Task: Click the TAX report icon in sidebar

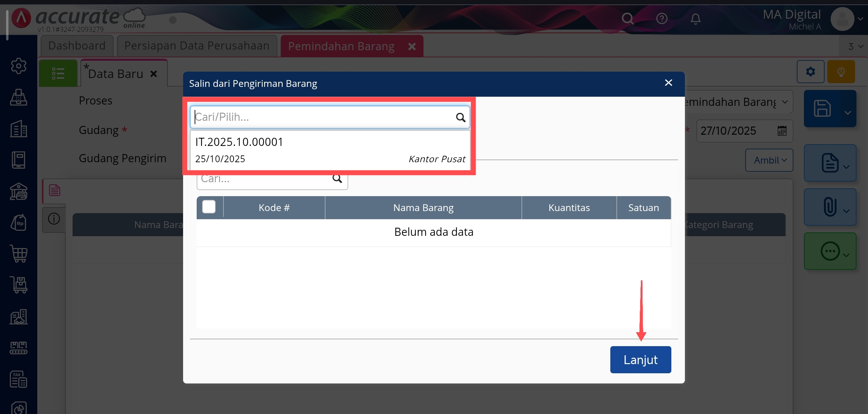Action: pyautogui.click(x=18, y=379)
